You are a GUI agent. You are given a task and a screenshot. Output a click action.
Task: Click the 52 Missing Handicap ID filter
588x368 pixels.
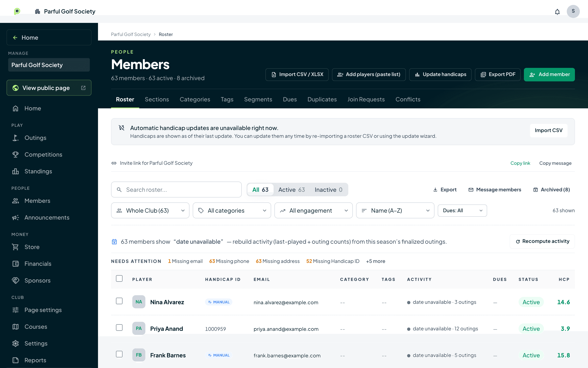(x=333, y=261)
